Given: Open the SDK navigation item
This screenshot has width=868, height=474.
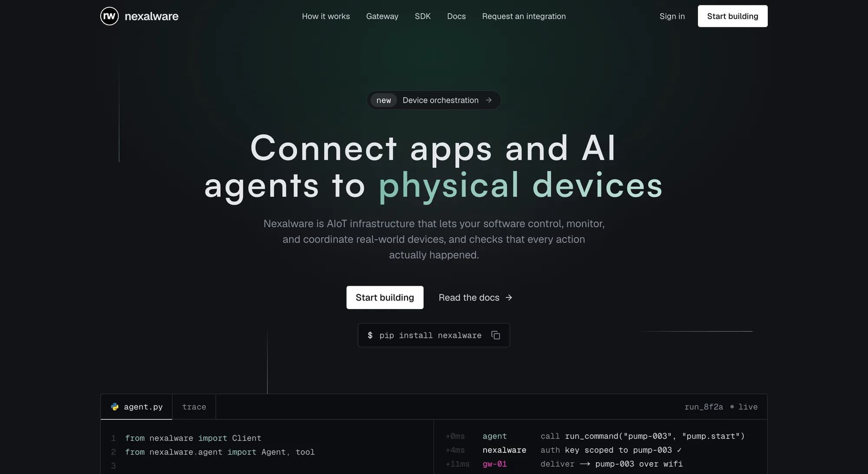Looking at the screenshot, I should pyautogui.click(x=423, y=16).
